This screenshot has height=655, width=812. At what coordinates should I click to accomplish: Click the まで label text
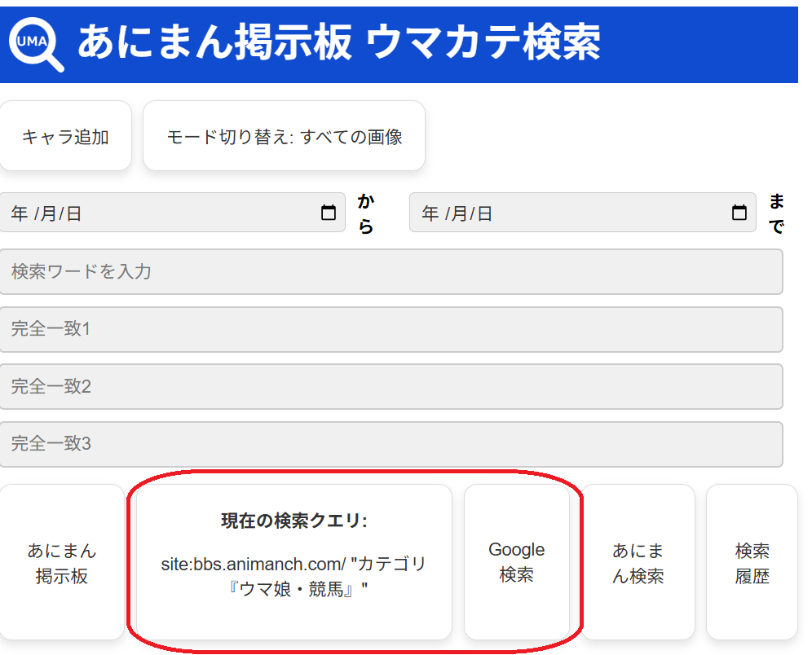coord(776,213)
